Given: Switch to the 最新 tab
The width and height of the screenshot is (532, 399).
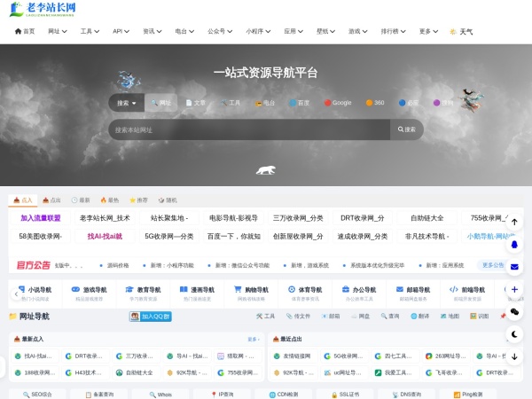Looking at the screenshot, I should pos(81,200).
